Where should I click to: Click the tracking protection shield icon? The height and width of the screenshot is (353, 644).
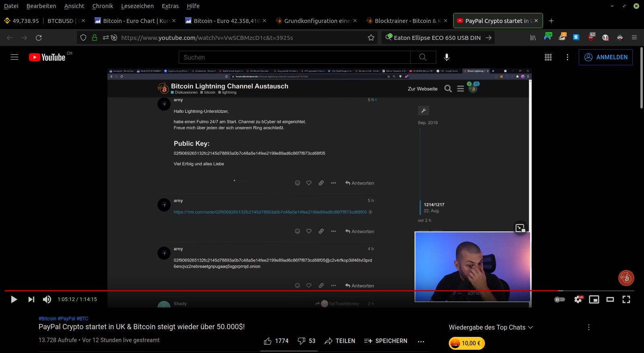click(x=83, y=37)
